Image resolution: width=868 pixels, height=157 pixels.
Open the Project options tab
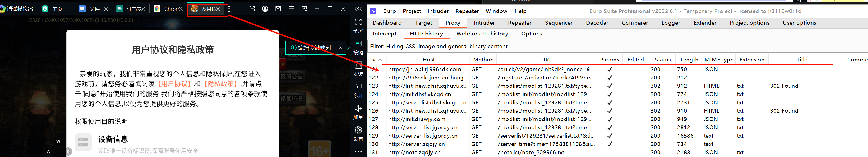tap(749, 23)
